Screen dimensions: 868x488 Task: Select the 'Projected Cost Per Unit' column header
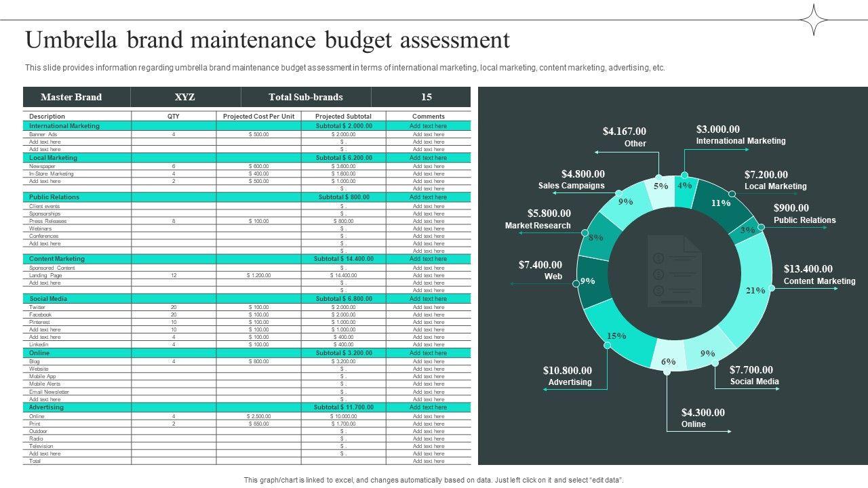point(259,117)
